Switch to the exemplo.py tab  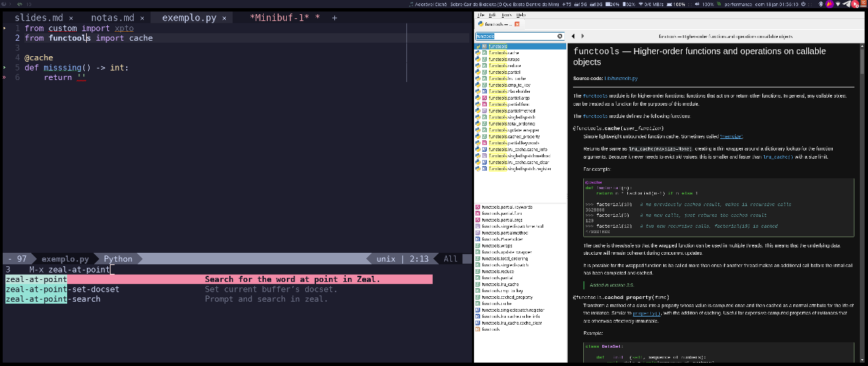click(x=191, y=18)
